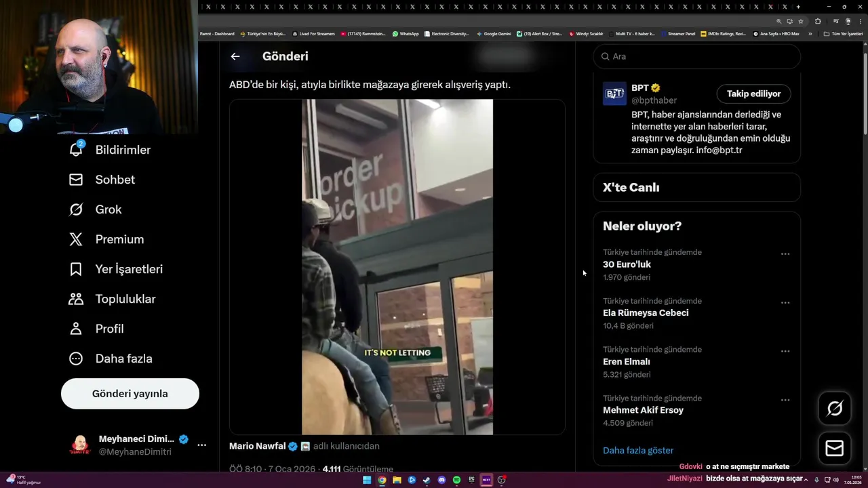Open Parrot - Dashboard bookmark
The image size is (868, 488).
coord(217,34)
